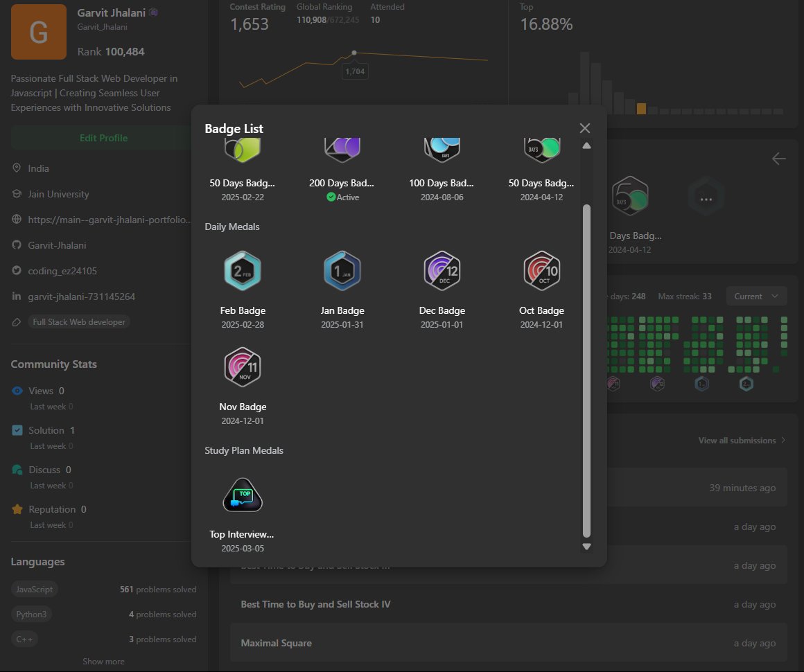Image resolution: width=804 pixels, height=672 pixels.
Task: Click the scroll up arrow in Badge List
Action: (x=586, y=145)
